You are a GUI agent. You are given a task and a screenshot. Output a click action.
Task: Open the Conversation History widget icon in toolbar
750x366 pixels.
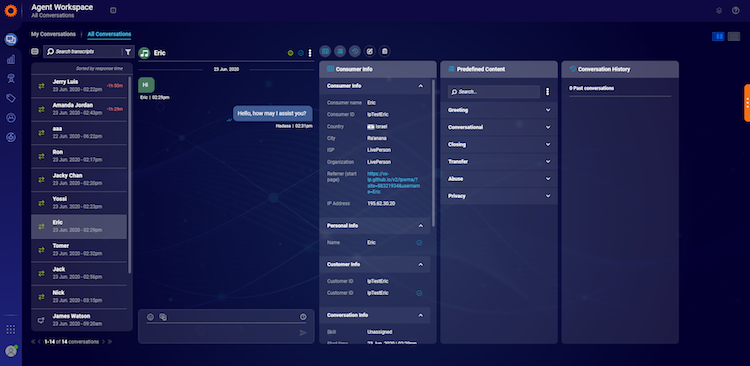(354, 51)
